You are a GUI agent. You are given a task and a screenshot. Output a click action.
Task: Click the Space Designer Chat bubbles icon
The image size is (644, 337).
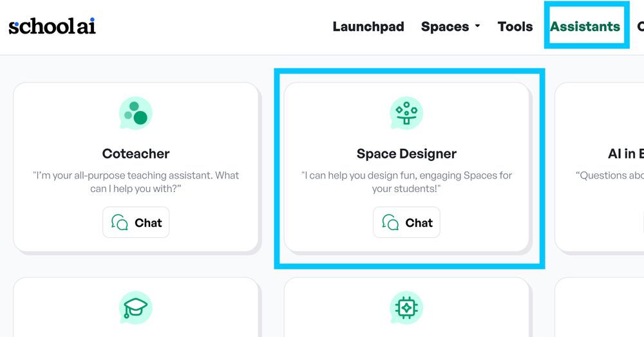(390, 222)
